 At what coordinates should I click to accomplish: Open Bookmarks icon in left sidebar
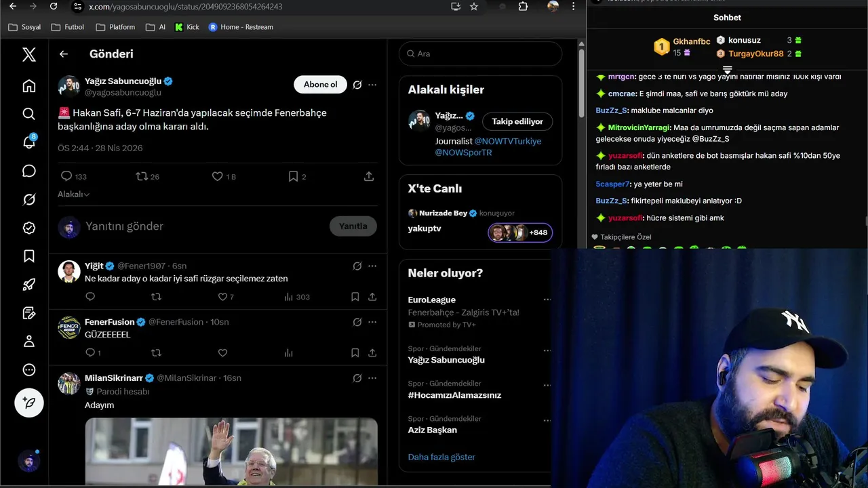point(28,256)
